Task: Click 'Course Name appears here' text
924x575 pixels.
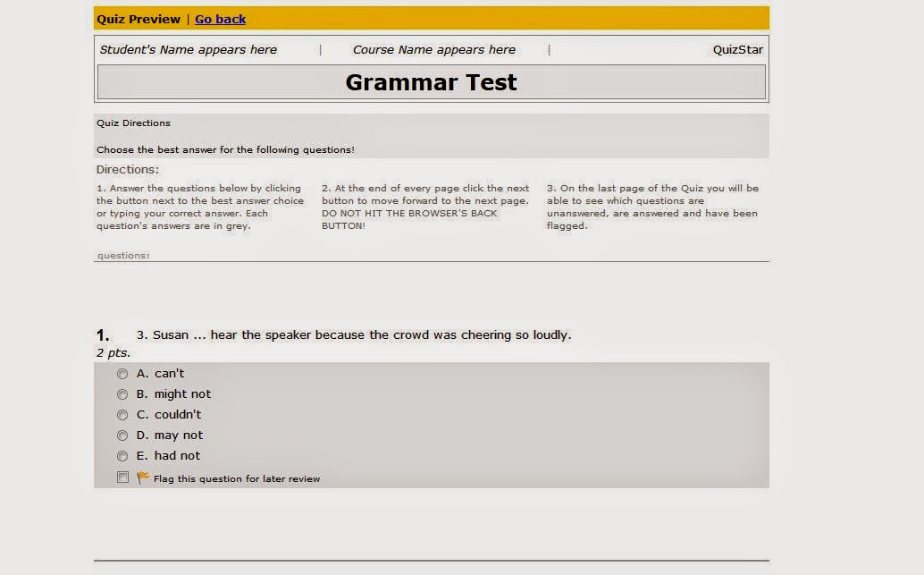Action: [433, 49]
